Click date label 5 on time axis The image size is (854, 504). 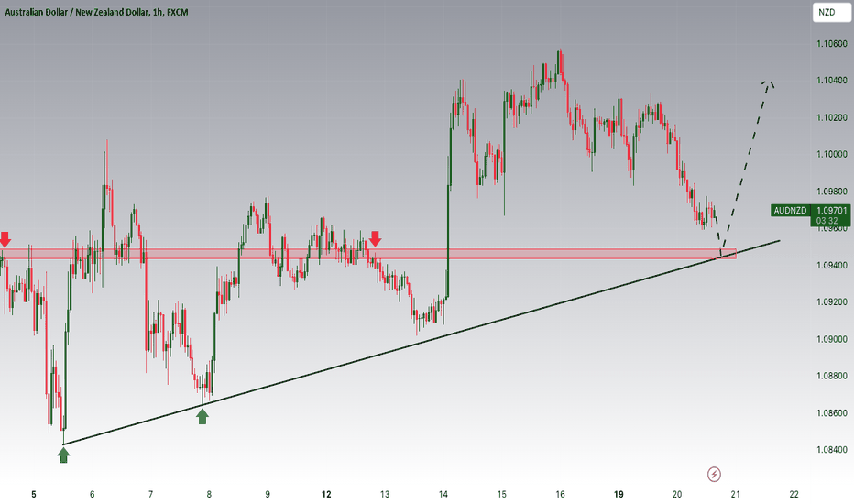(34, 494)
